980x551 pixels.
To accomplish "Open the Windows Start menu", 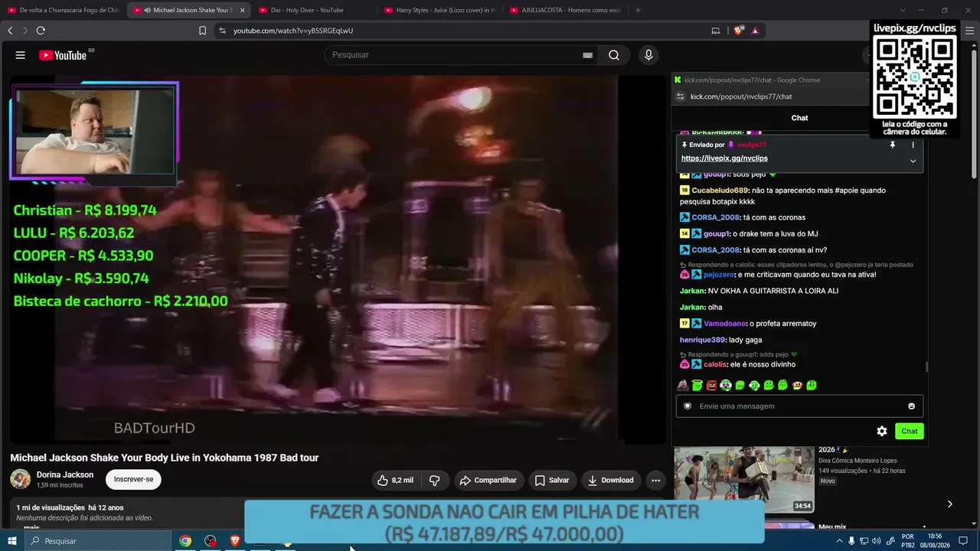I will 12,541.
